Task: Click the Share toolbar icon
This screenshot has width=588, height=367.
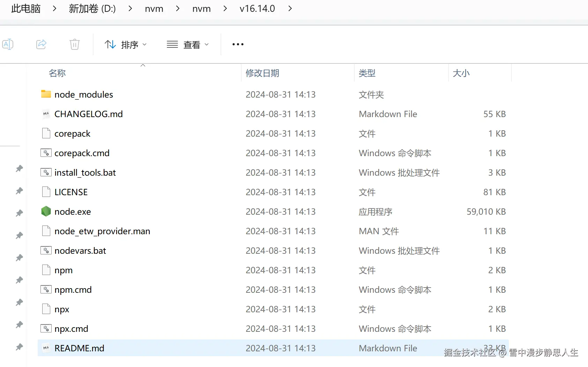Action: pyautogui.click(x=41, y=44)
